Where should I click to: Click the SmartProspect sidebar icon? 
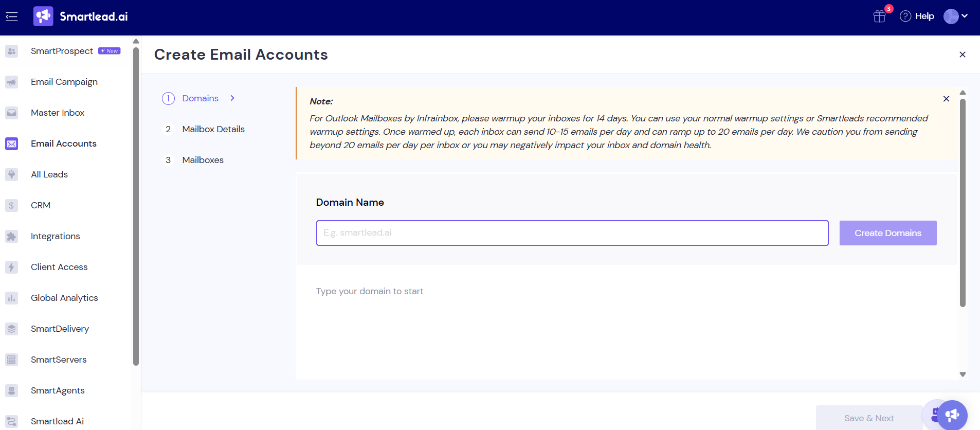(11, 51)
